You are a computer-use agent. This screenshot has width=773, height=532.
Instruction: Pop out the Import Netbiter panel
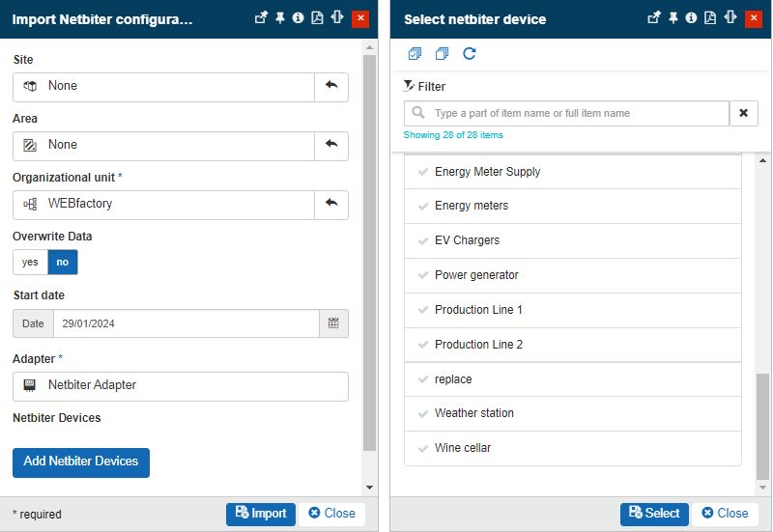(x=261, y=18)
